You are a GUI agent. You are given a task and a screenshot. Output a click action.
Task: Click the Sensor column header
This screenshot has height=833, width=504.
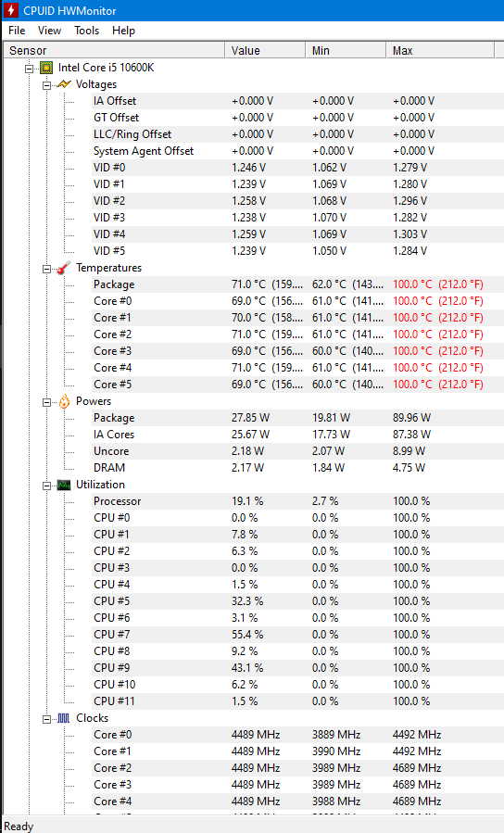114,50
